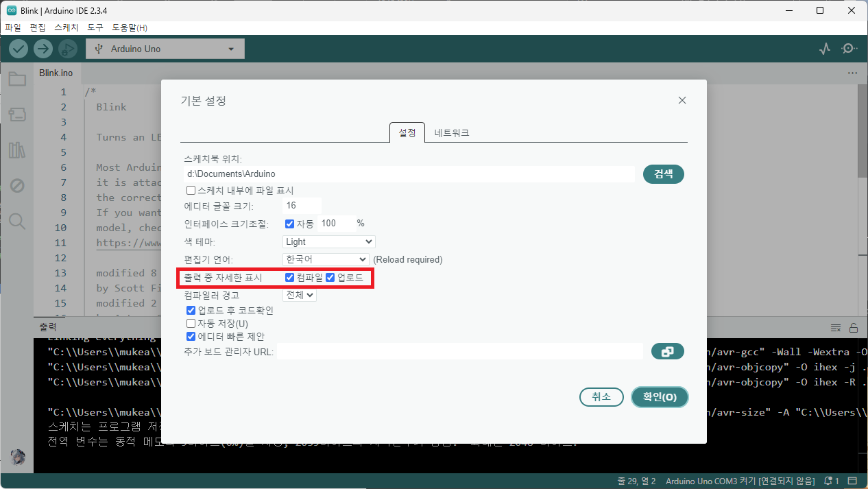The image size is (868, 489).
Task: Click the interface scale percent field
Action: pos(336,224)
